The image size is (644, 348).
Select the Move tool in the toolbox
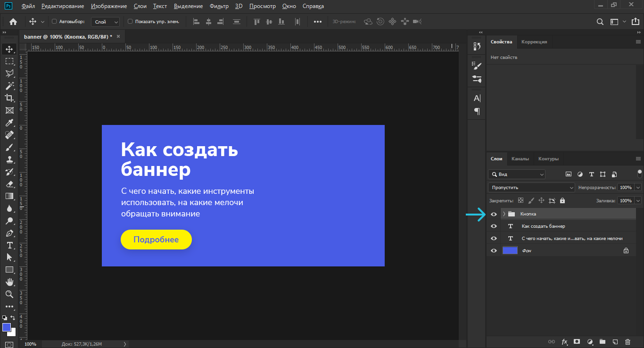tap(9, 49)
